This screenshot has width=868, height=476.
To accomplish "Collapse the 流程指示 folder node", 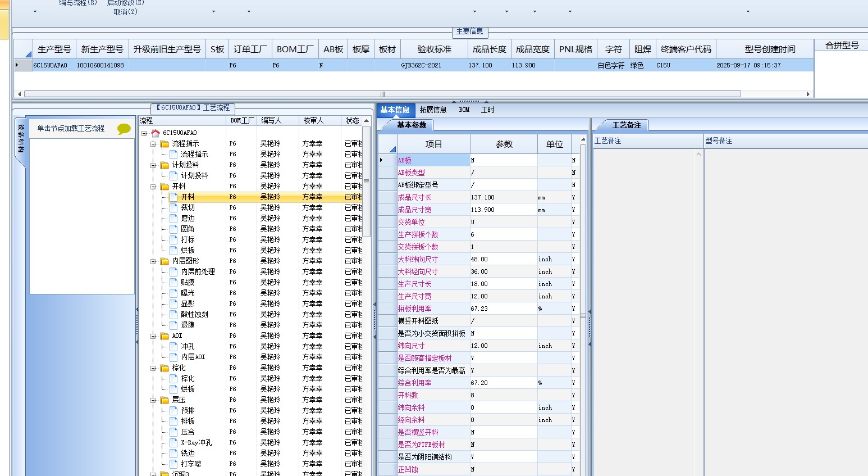I will [x=153, y=144].
